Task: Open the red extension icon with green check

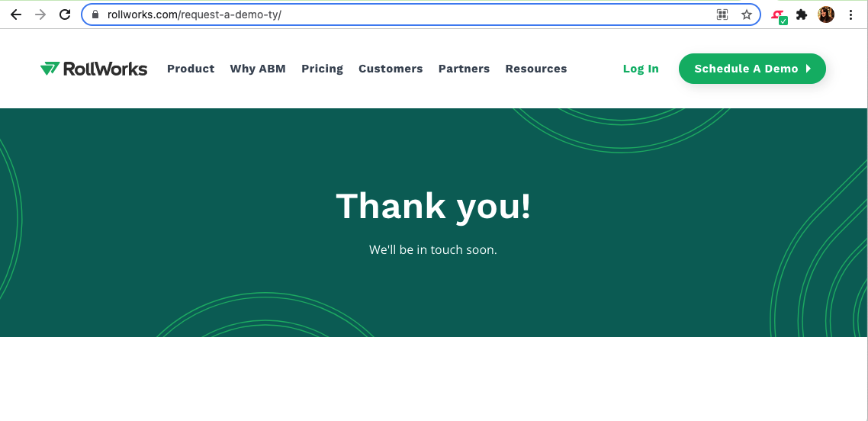Action: click(x=780, y=16)
